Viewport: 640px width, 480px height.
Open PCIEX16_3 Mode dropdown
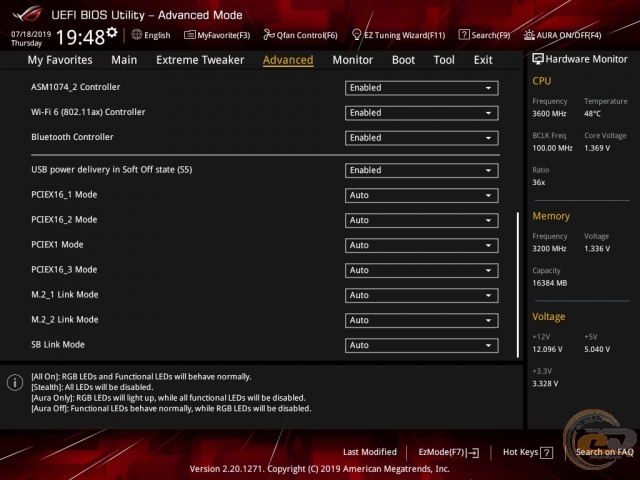422,270
